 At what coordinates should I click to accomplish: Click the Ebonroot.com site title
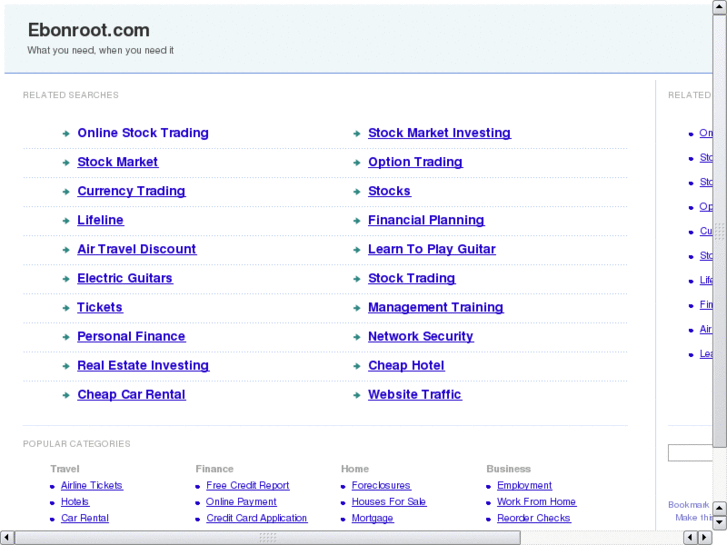(89, 30)
